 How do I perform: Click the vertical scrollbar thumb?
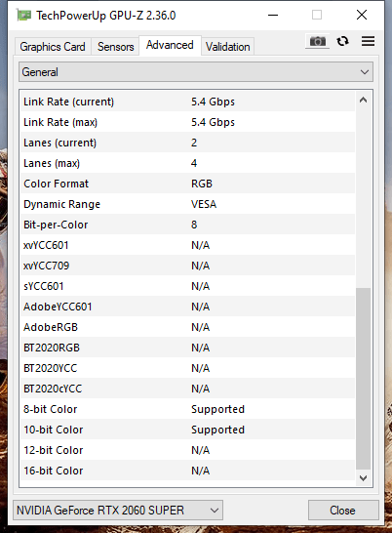click(x=363, y=379)
